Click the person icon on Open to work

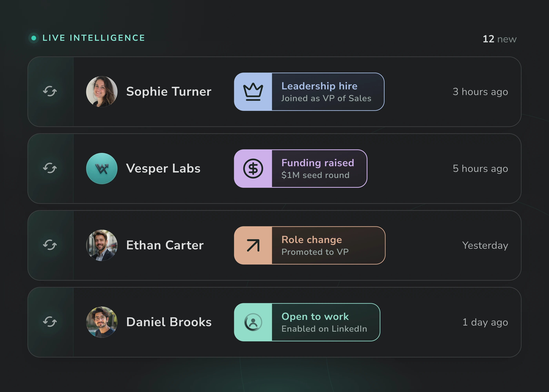[253, 322]
